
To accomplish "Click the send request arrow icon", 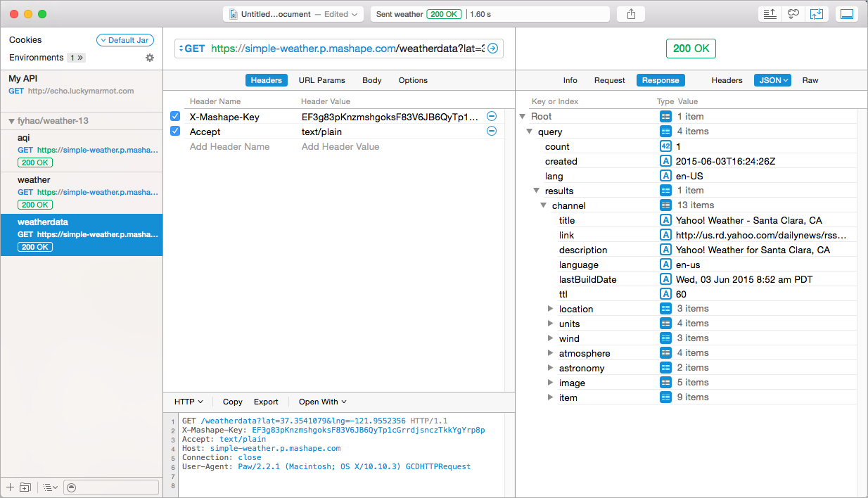I will coord(492,49).
